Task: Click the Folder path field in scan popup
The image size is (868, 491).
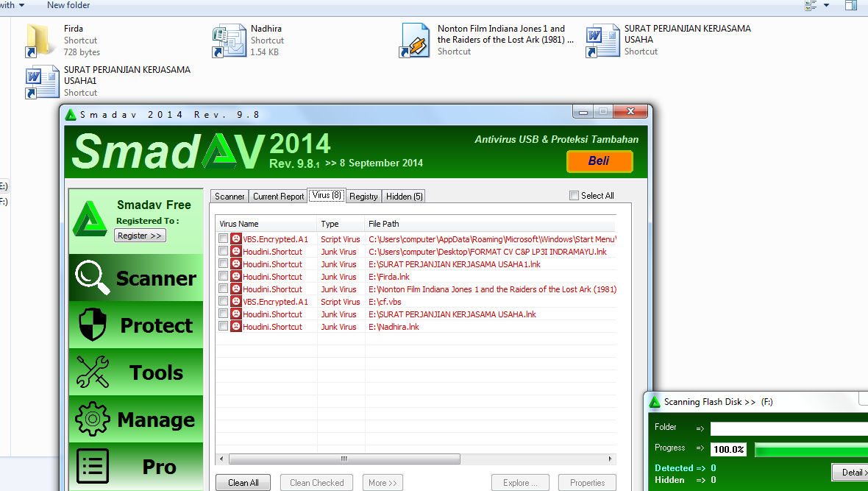Action: coord(789,428)
